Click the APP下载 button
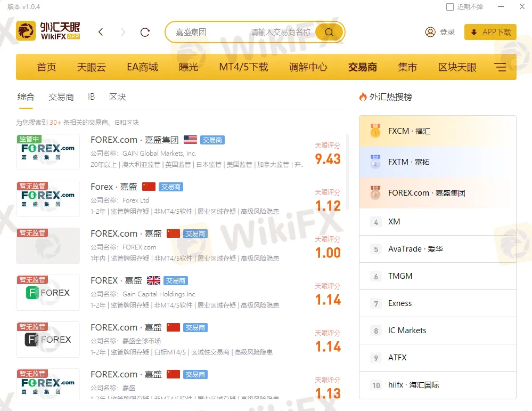This screenshot has width=532, height=411. 489,32
